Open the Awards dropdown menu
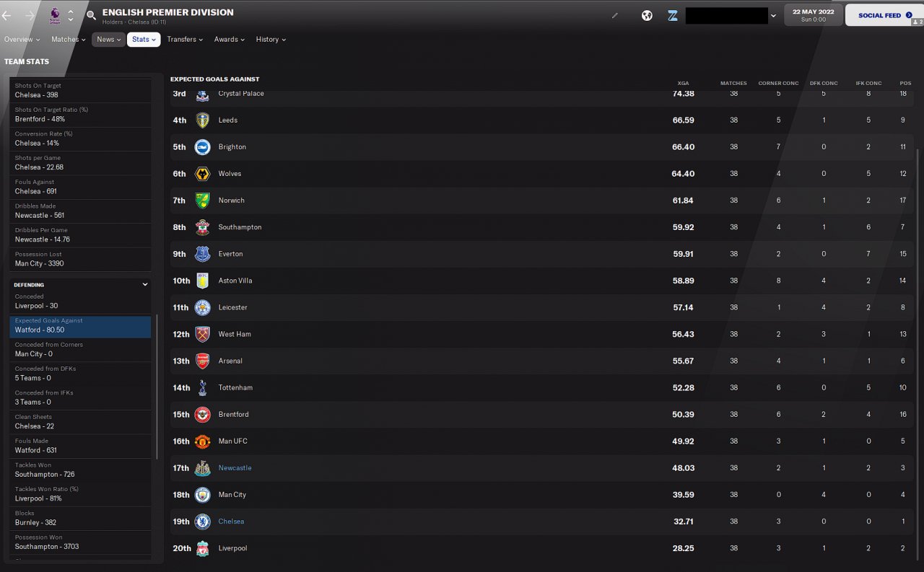The height and width of the screenshot is (572, 924). 230,40
